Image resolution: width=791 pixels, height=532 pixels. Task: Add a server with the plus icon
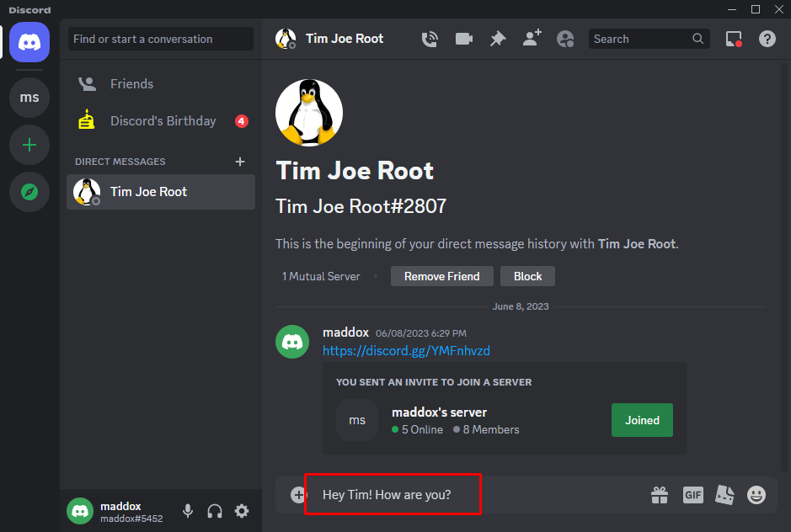point(29,146)
